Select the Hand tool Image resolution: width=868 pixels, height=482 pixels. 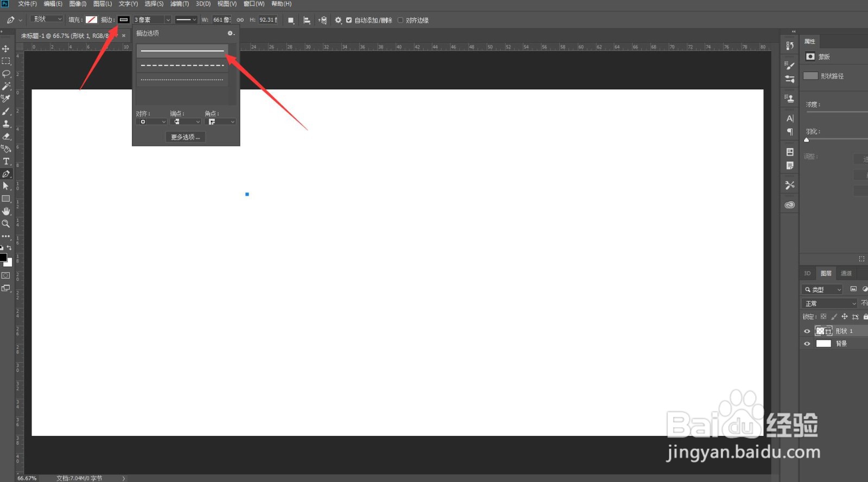pyautogui.click(x=6, y=211)
